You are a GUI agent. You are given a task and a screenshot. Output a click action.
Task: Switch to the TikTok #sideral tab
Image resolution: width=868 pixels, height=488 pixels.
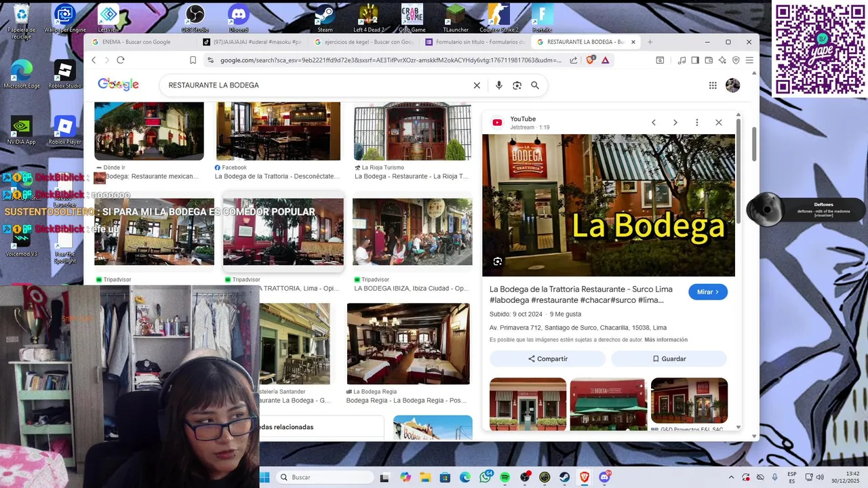252,42
